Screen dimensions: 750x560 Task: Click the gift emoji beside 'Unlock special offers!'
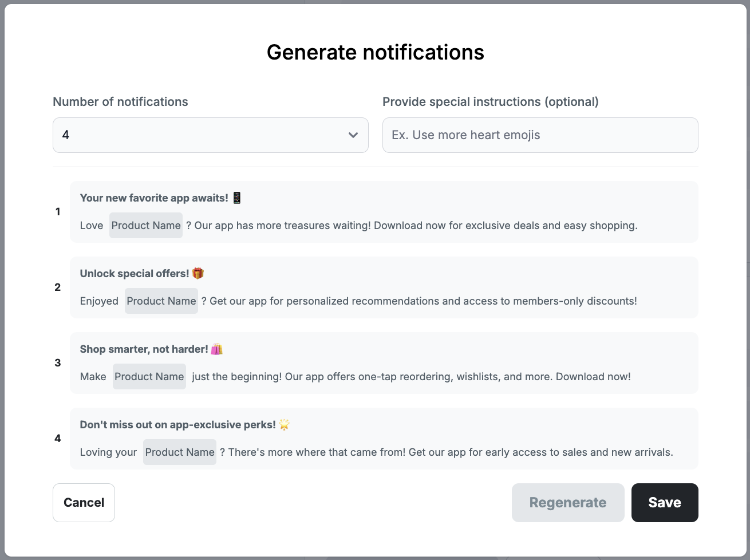point(198,274)
